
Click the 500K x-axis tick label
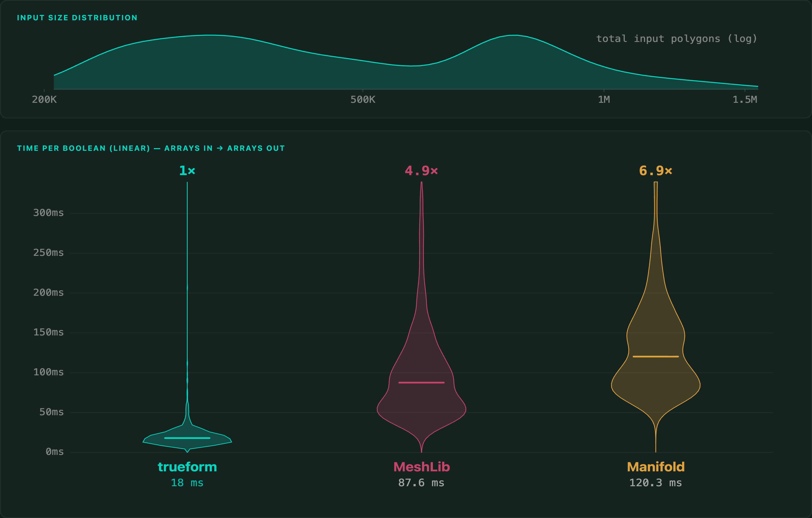363,100
